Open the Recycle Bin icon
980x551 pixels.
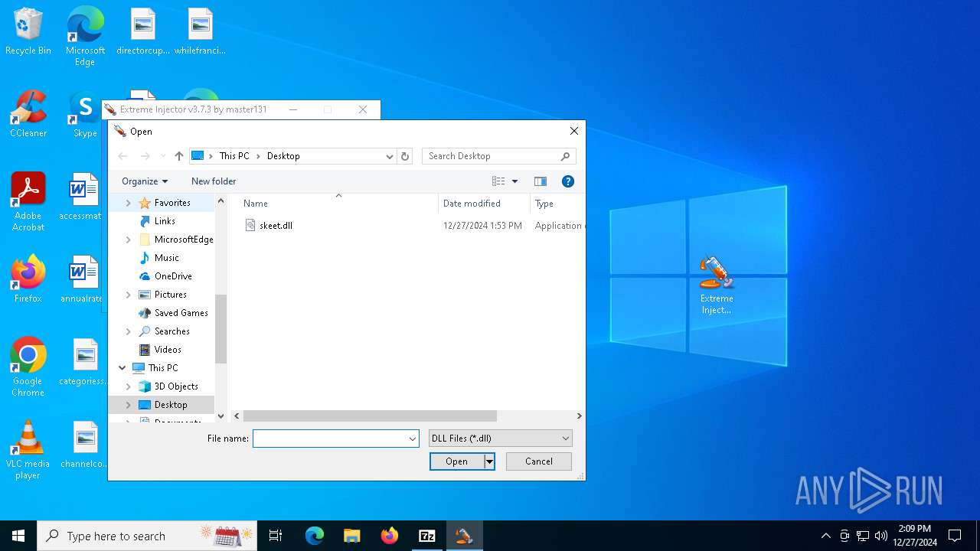pyautogui.click(x=28, y=31)
